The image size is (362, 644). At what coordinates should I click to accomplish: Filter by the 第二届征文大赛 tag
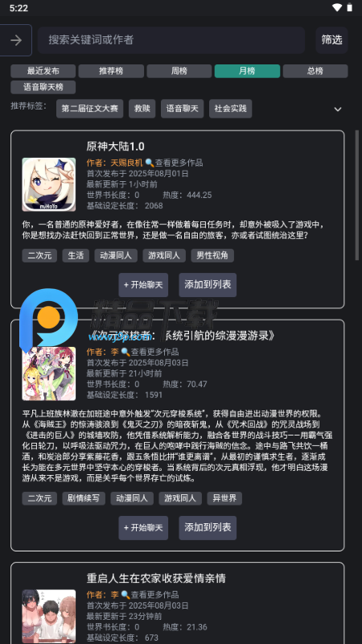pos(90,109)
